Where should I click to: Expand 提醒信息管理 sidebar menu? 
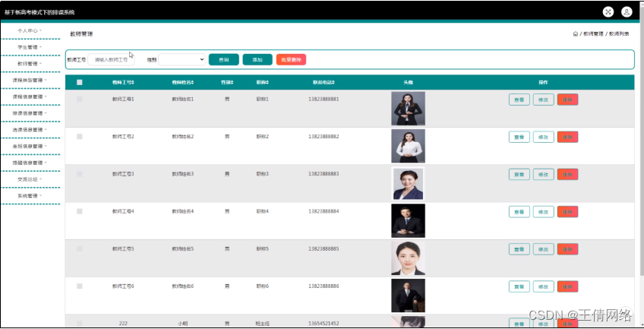30,163
